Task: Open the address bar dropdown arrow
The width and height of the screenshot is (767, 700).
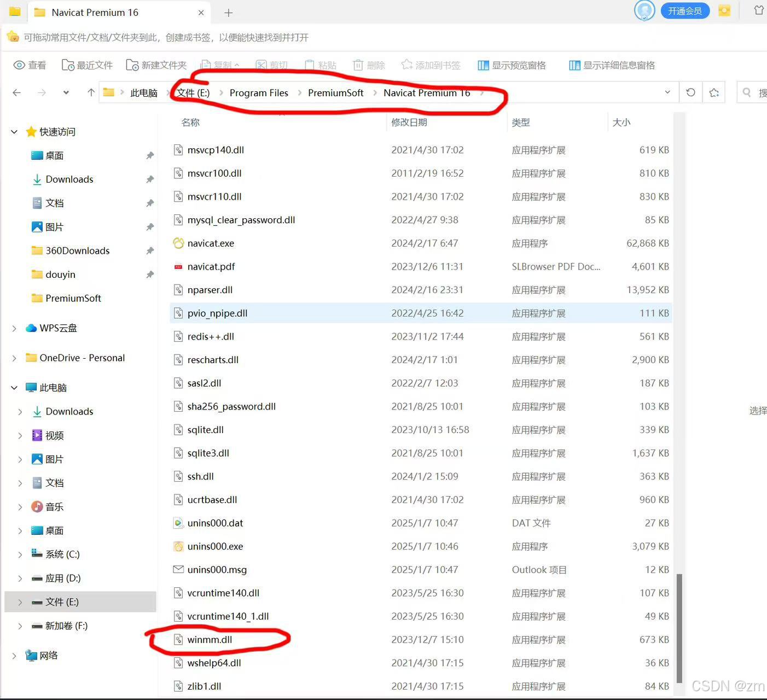Action: (667, 92)
